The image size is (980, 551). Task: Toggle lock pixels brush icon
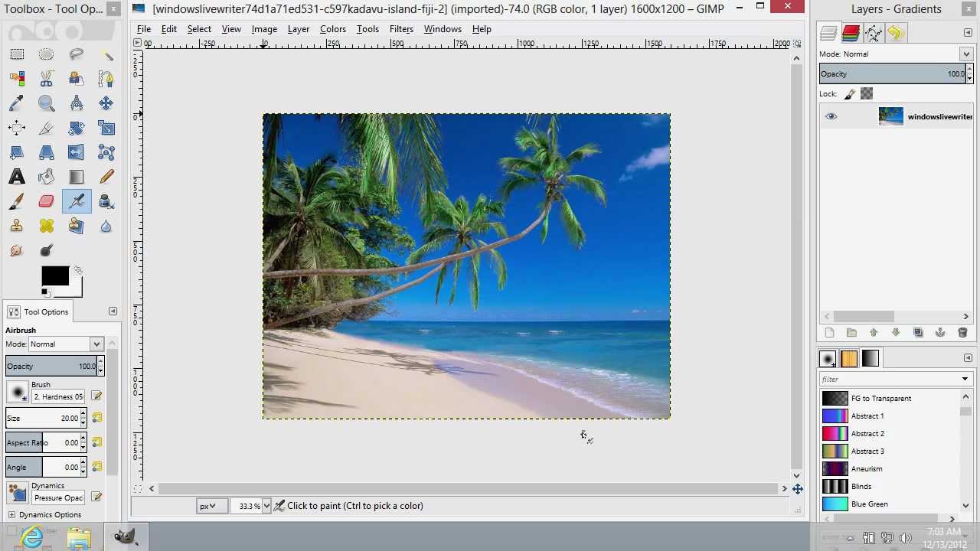[x=850, y=93]
